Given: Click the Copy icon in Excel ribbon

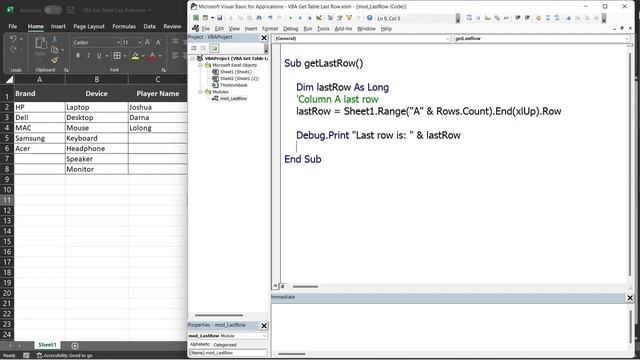Looking at the screenshot, I should pyautogui.click(x=54, y=50).
